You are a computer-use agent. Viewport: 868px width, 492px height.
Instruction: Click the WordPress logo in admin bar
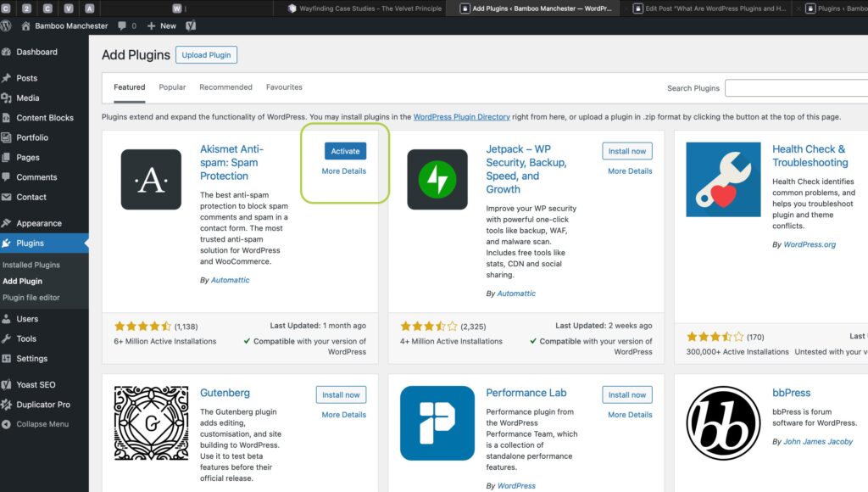click(x=6, y=25)
